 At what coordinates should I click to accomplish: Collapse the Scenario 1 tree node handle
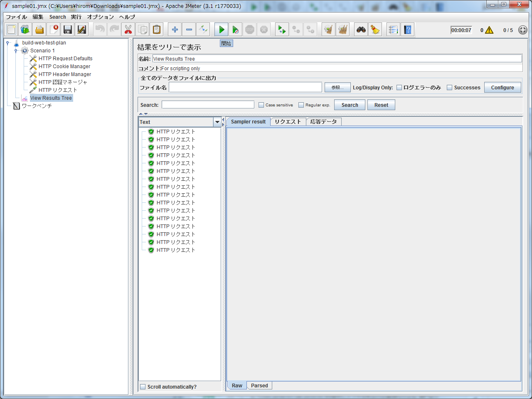(x=16, y=51)
